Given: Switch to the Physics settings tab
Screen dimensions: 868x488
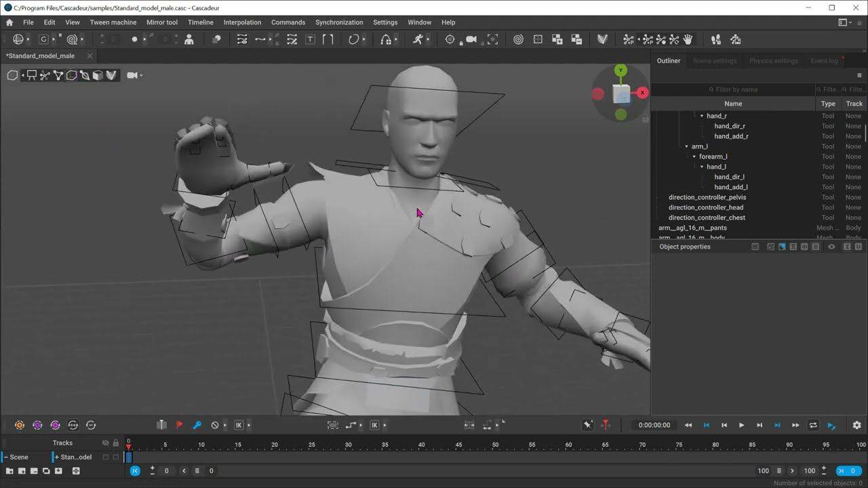Looking at the screenshot, I should [x=773, y=61].
